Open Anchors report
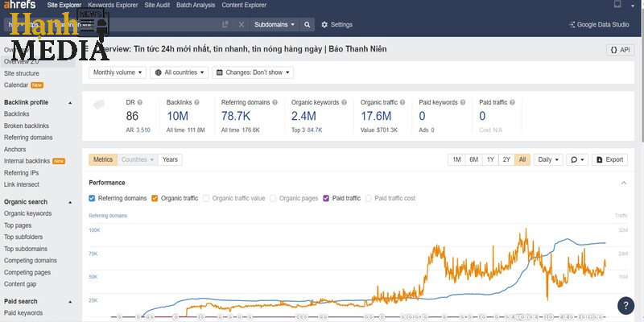Viewport: 644px width, 322px height. coord(14,150)
